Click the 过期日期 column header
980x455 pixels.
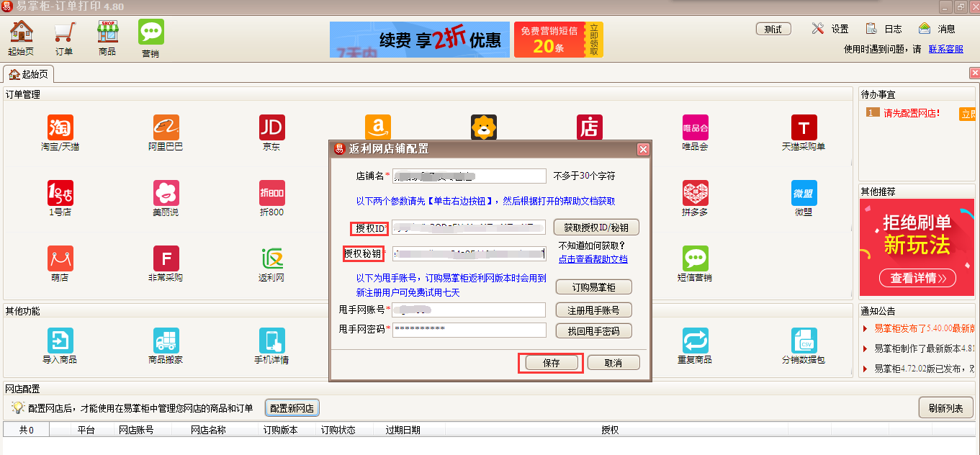point(403,430)
